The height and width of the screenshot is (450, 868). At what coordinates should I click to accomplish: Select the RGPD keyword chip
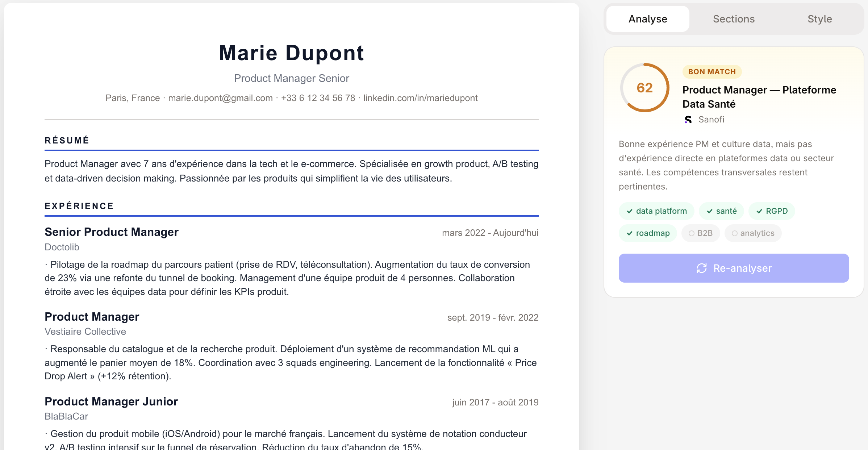pyautogui.click(x=772, y=211)
